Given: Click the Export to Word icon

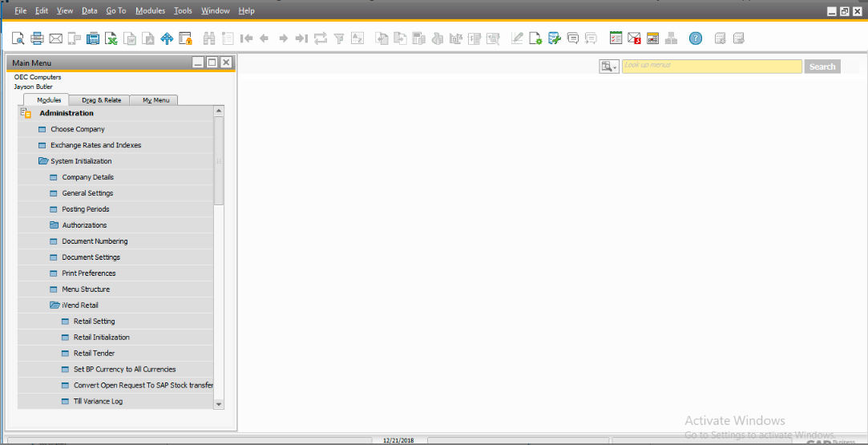Looking at the screenshot, I should (130, 38).
